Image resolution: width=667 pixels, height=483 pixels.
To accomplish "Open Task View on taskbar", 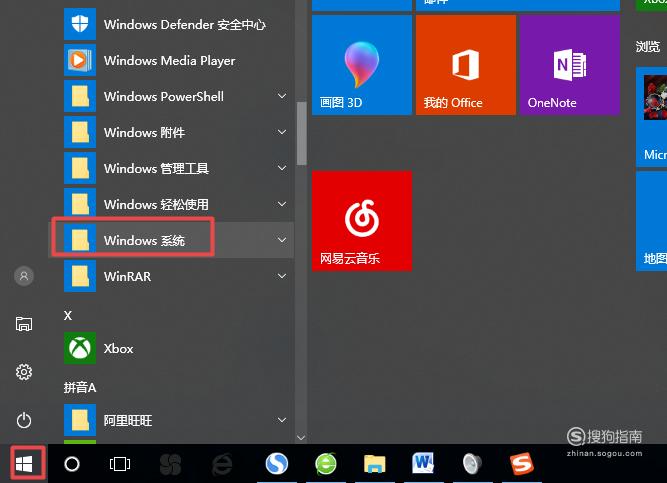I will (x=120, y=463).
